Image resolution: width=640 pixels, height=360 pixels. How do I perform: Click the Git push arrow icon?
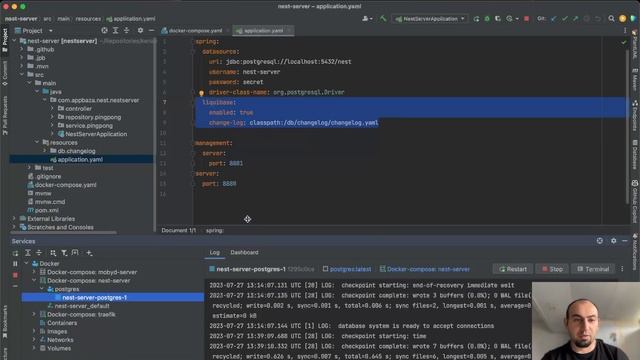(x=576, y=19)
